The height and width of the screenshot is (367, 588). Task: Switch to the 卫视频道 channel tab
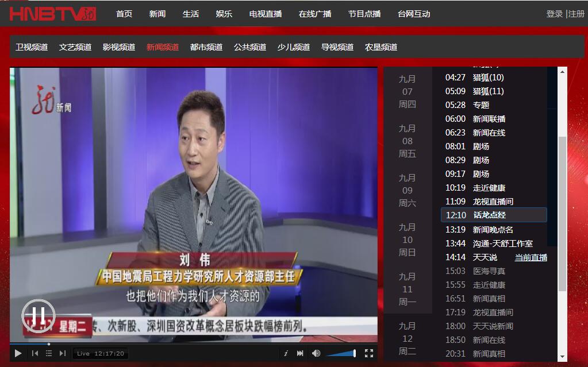(x=32, y=47)
